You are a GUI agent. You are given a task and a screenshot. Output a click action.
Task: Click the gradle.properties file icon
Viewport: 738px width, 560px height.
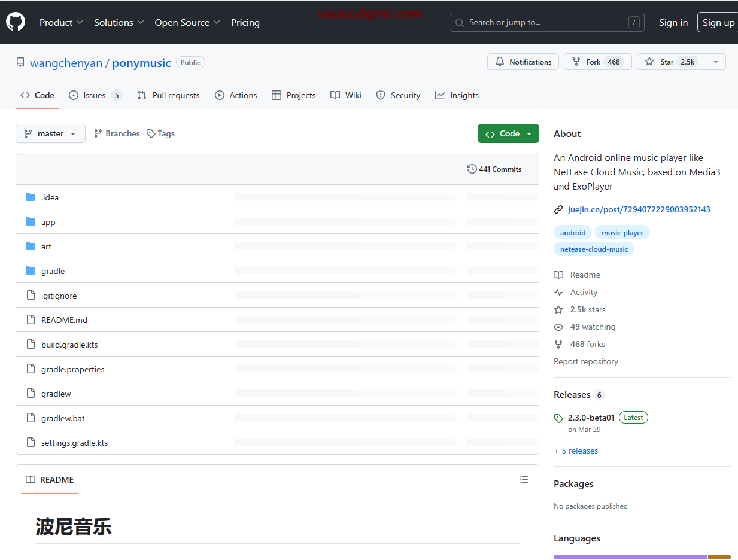point(31,369)
